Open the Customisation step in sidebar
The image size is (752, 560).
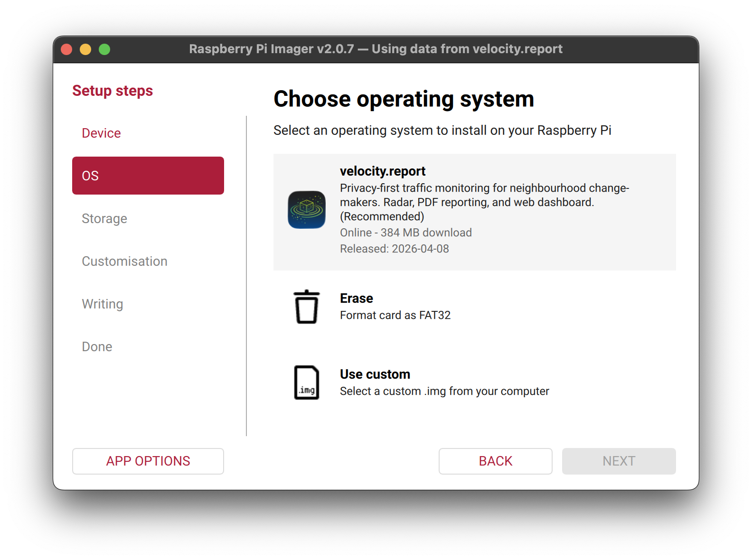[124, 261]
